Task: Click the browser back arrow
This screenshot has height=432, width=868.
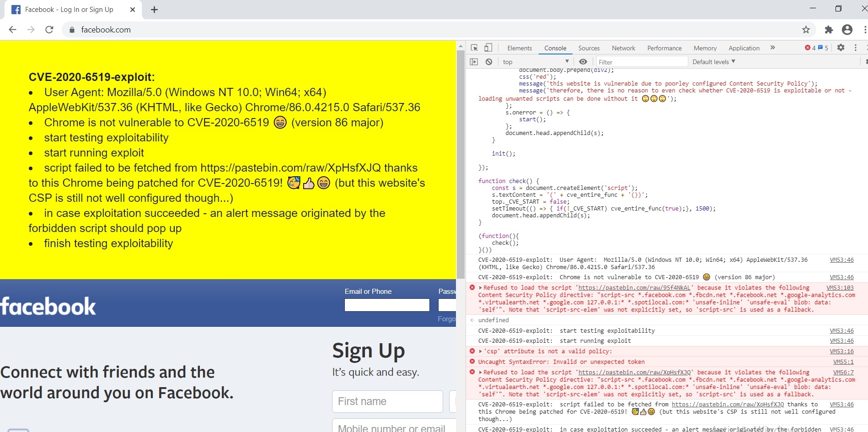Action: click(x=12, y=30)
